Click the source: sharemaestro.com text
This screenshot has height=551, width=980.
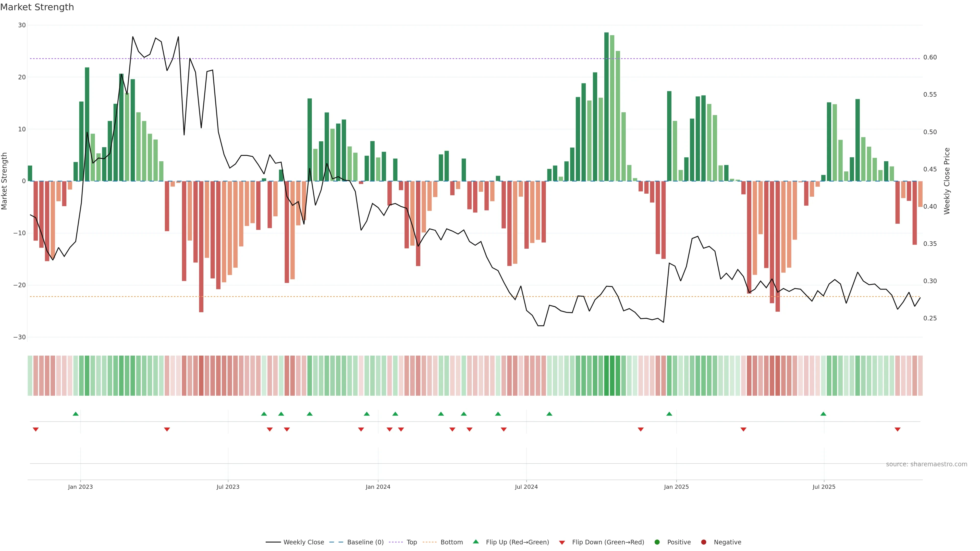click(x=926, y=464)
